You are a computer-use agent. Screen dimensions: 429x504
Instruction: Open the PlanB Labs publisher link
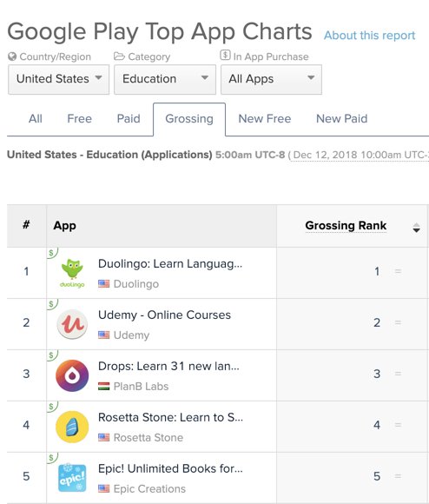(x=141, y=386)
